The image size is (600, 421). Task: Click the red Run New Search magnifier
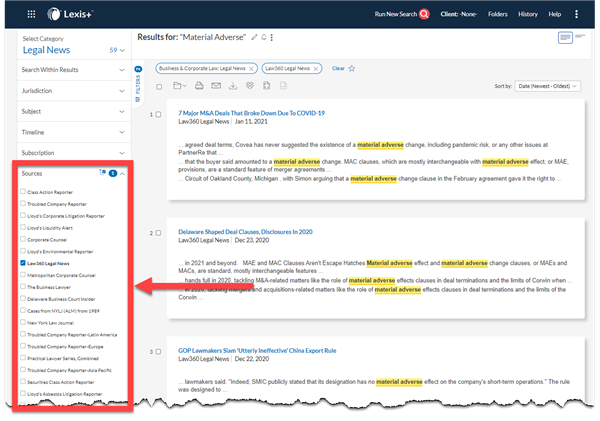424,14
